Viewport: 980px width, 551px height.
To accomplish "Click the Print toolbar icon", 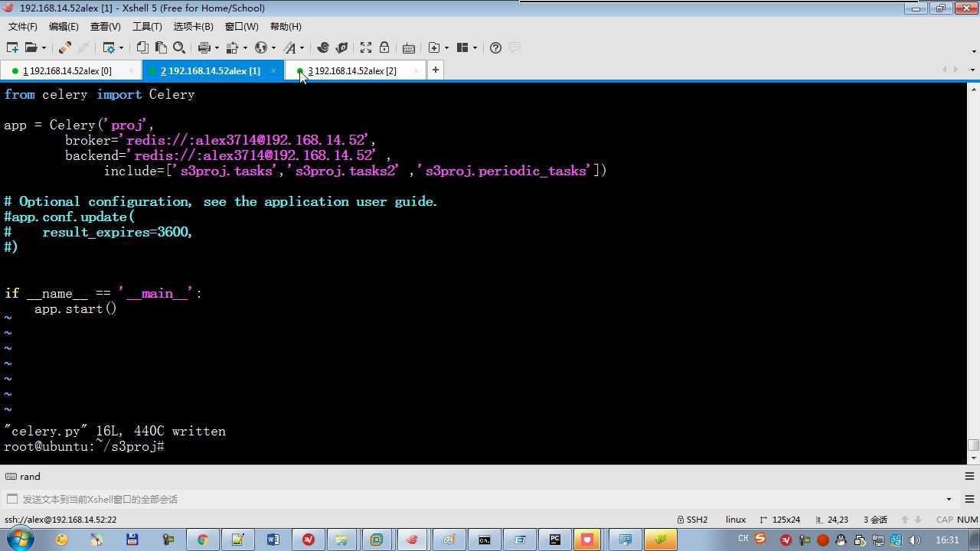I will click(204, 47).
